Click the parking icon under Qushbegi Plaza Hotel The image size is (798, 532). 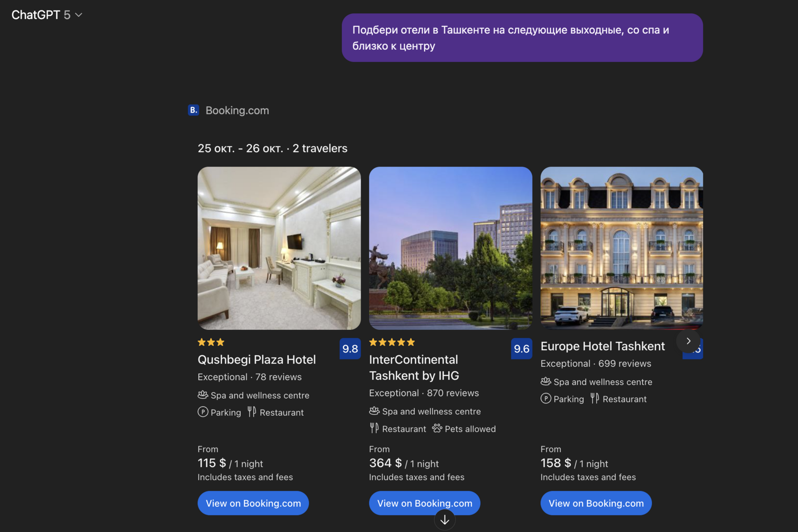tap(203, 412)
